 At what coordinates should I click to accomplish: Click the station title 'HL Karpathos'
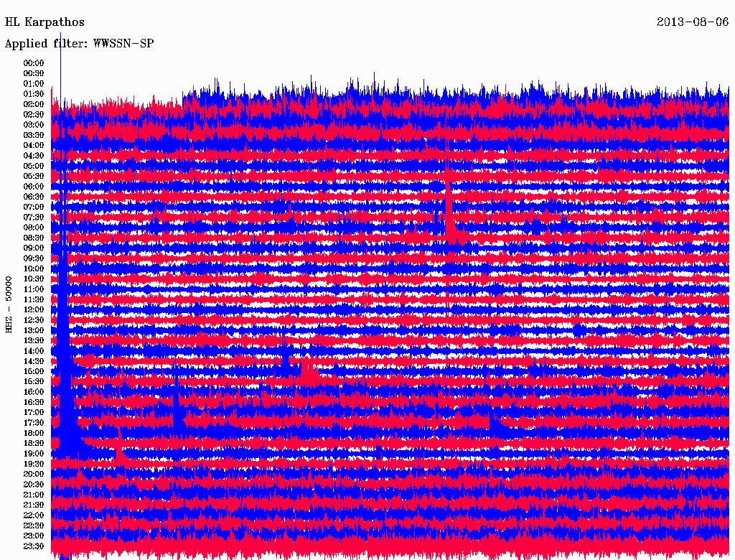pos(45,22)
